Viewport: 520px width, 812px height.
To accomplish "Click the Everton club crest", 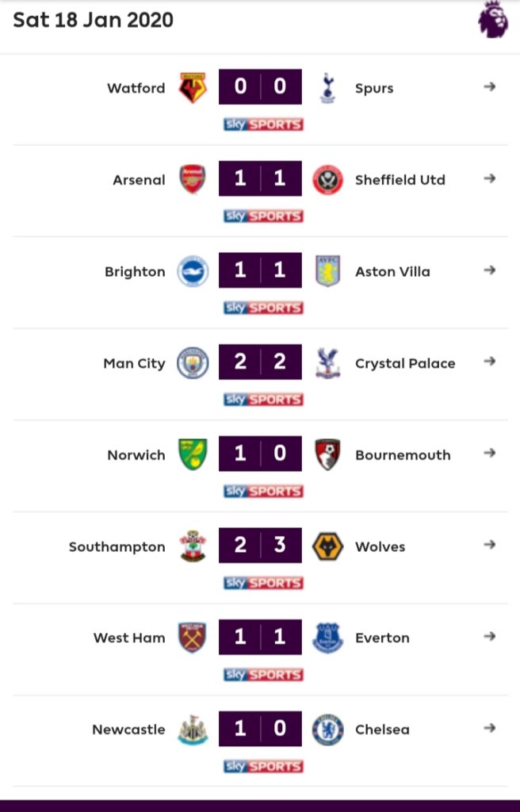I will pyautogui.click(x=327, y=638).
